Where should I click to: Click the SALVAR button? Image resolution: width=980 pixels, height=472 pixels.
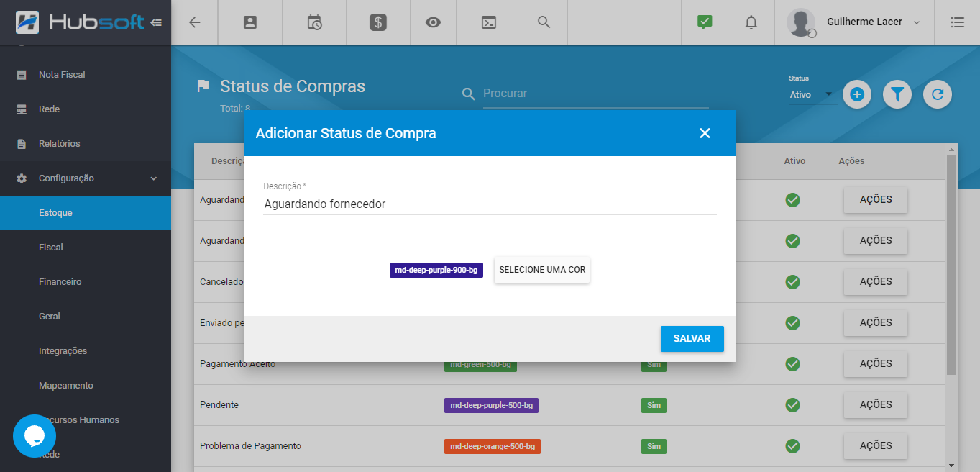(x=692, y=339)
